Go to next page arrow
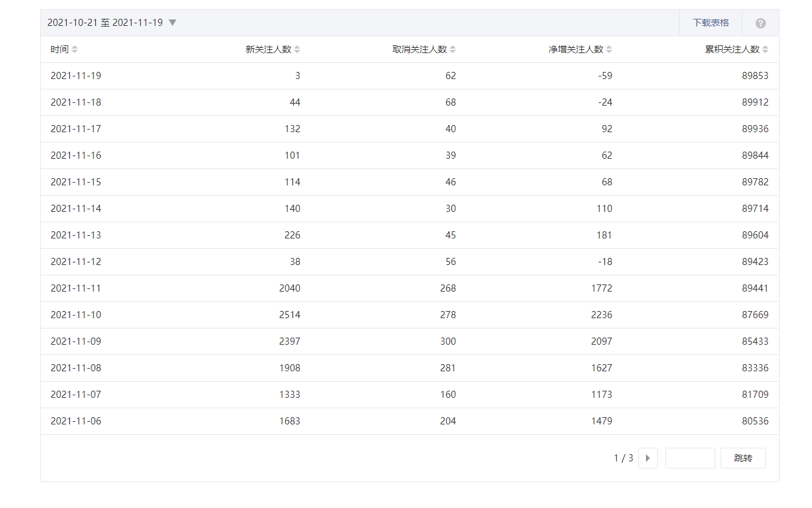This screenshot has height=508, width=812. [x=647, y=458]
